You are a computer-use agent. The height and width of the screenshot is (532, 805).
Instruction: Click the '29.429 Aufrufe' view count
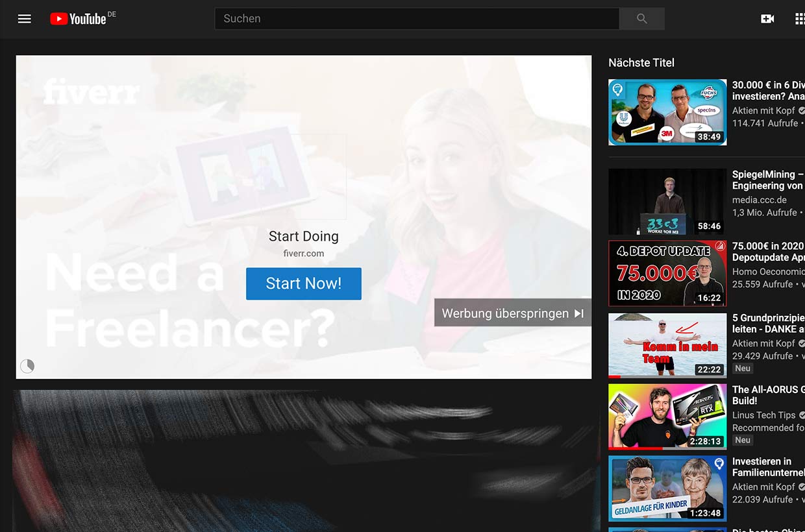763,356
